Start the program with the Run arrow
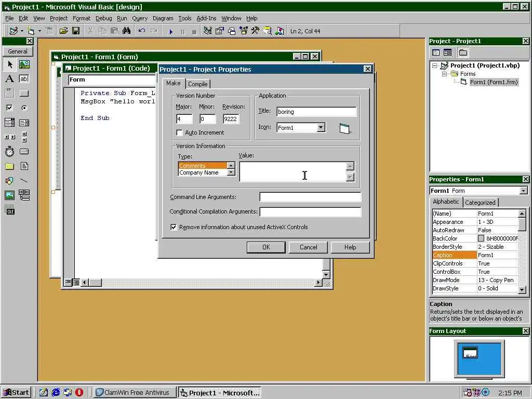The height and width of the screenshot is (399, 532). click(x=170, y=32)
